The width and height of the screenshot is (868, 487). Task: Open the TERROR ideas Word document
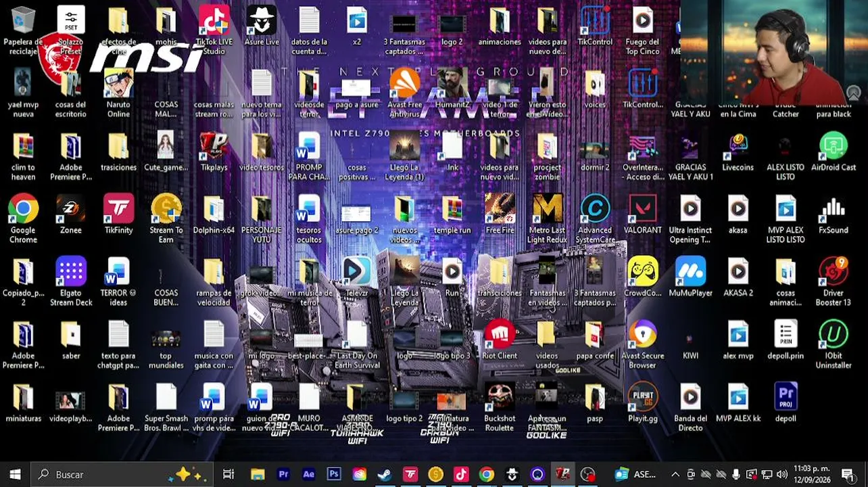coord(118,282)
